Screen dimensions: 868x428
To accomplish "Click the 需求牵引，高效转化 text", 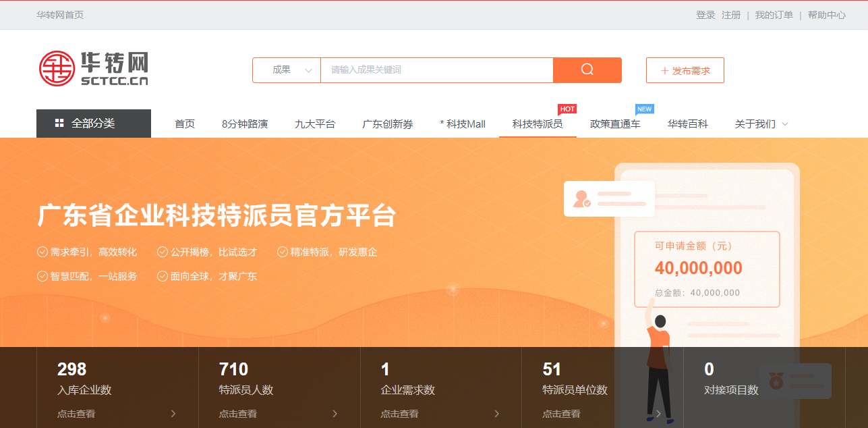I will 94,252.
